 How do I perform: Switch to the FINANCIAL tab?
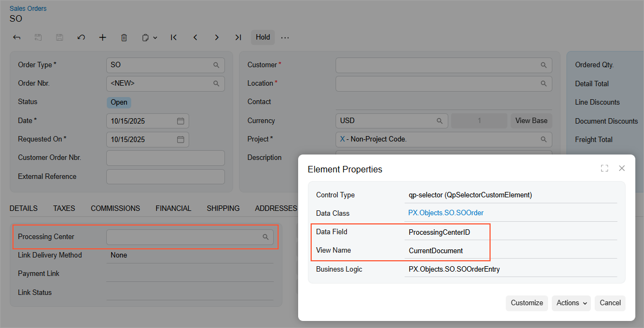(173, 209)
